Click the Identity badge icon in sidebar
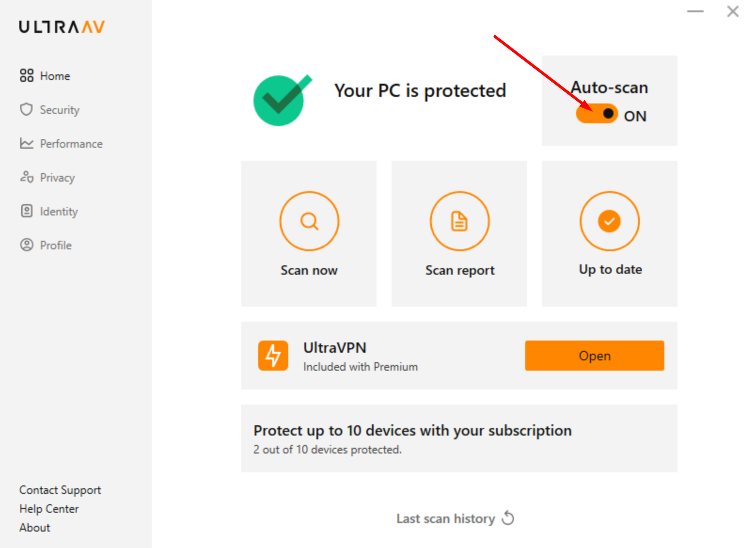756x548 pixels. [26, 211]
